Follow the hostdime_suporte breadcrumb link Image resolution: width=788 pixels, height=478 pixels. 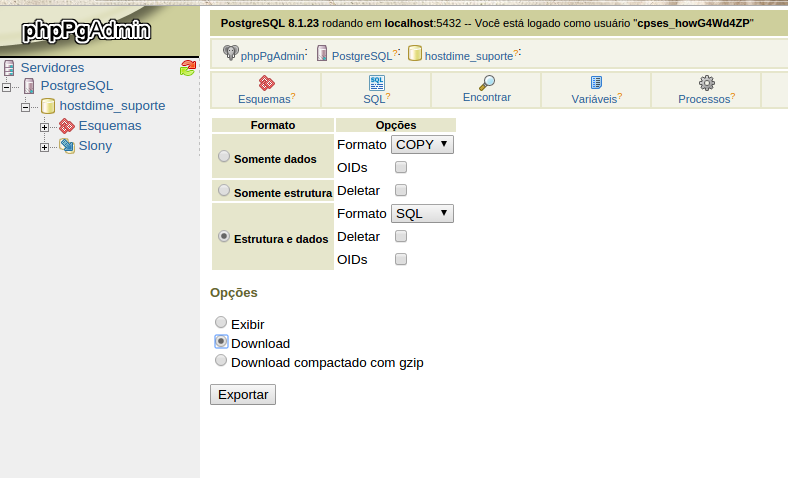click(468, 56)
